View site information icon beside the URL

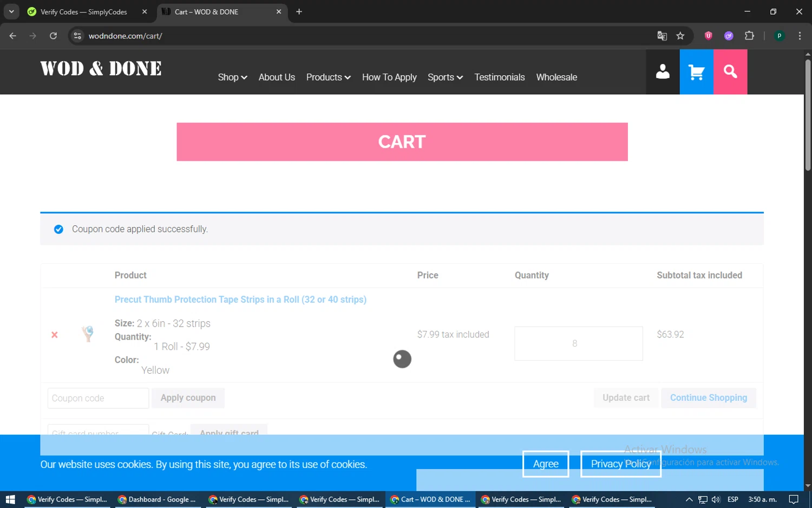[77, 36]
